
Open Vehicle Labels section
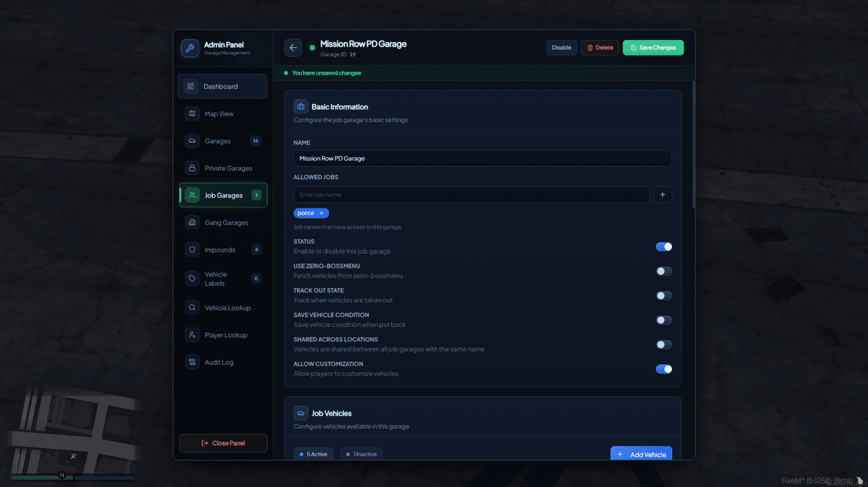click(223, 279)
